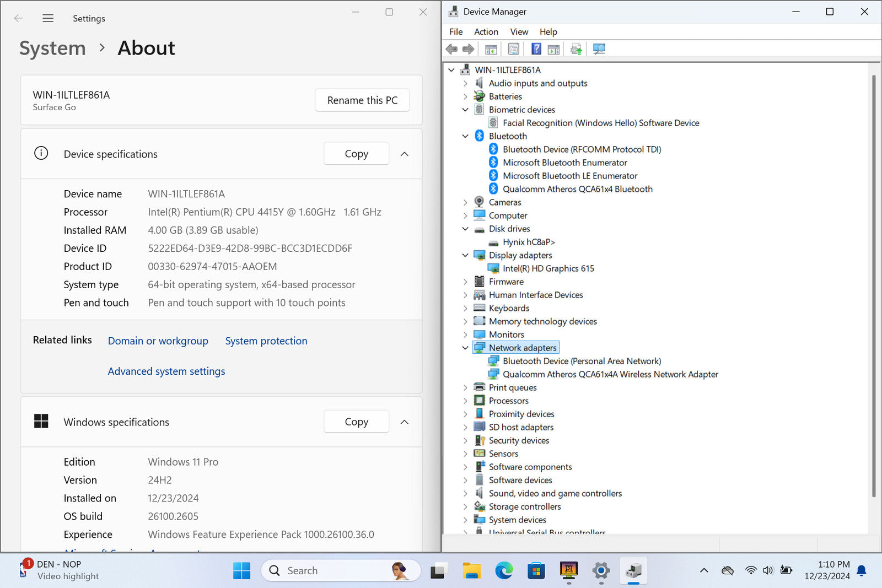This screenshot has width=882, height=588.
Task: Open File Explorer from the taskbar
Action: coord(471,571)
